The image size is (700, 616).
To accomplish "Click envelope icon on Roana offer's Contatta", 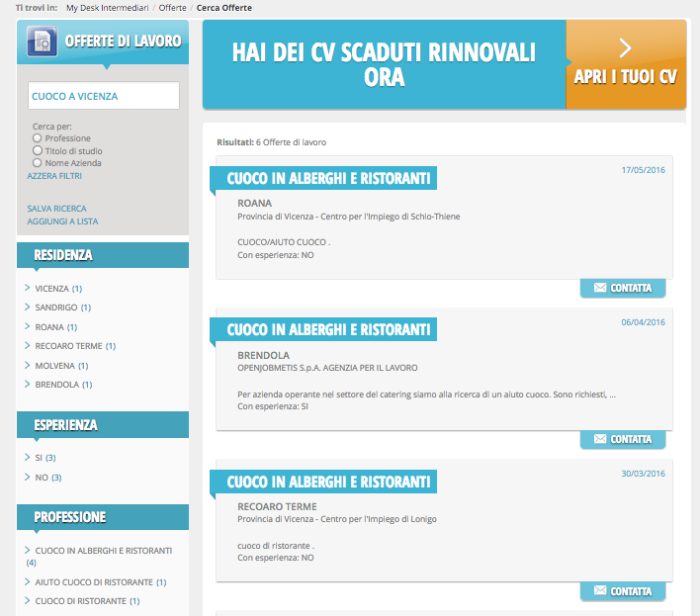I will pyautogui.click(x=599, y=288).
